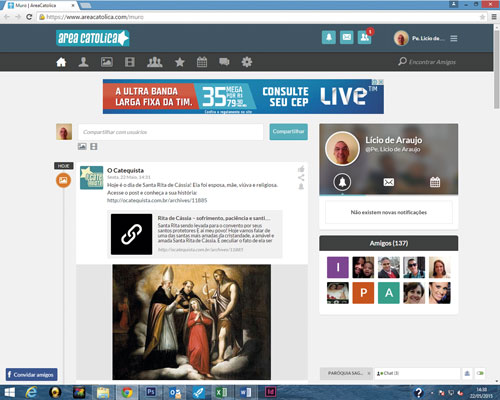Open Excel from the taskbar
This screenshot has width=500, height=400.
click(221, 393)
